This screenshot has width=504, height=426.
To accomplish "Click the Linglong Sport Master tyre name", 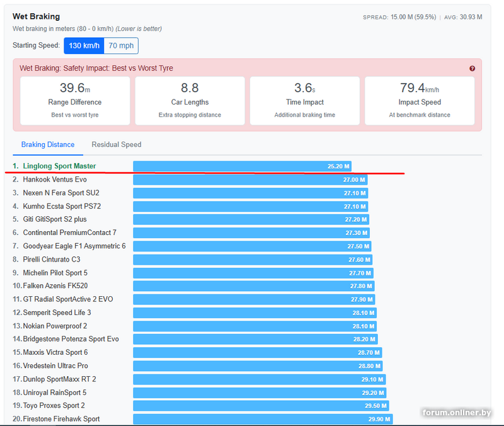I will pyautogui.click(x=59, y=166).
